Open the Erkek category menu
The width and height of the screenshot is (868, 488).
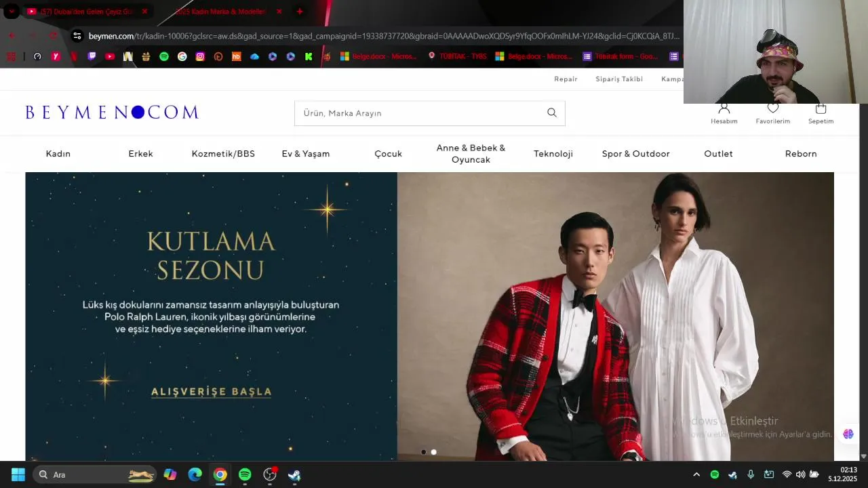141,154
